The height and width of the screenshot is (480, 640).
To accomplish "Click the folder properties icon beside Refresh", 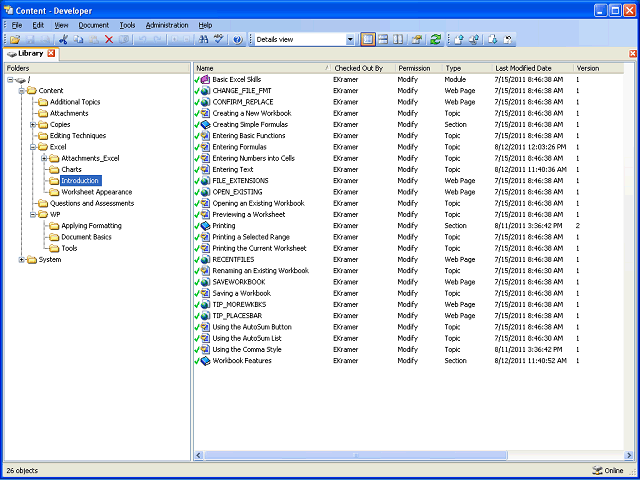I will point(417,40).
